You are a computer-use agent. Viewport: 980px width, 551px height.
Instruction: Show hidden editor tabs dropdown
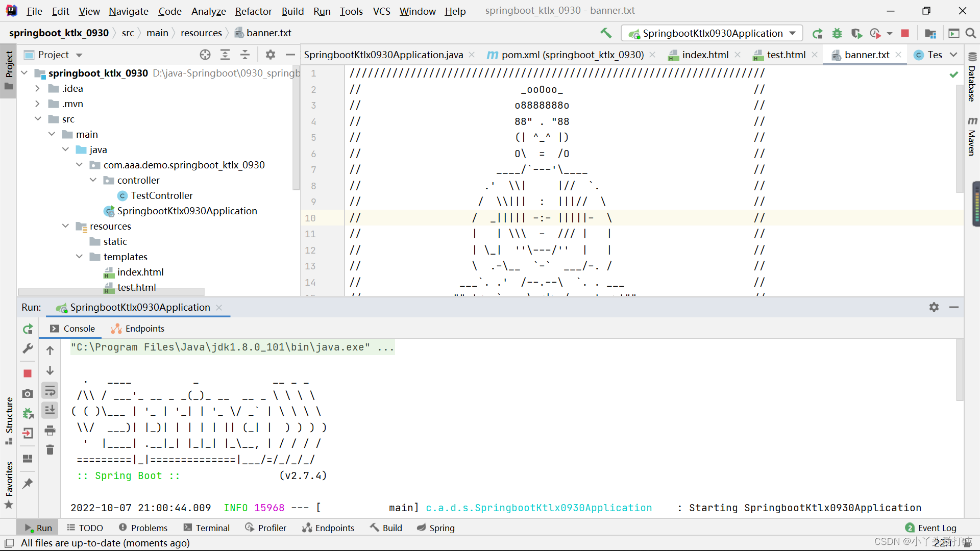[x=953, y=55]
